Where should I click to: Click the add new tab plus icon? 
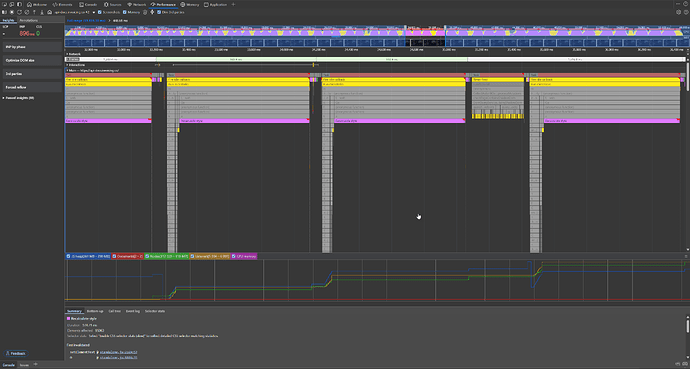point(233,4)
